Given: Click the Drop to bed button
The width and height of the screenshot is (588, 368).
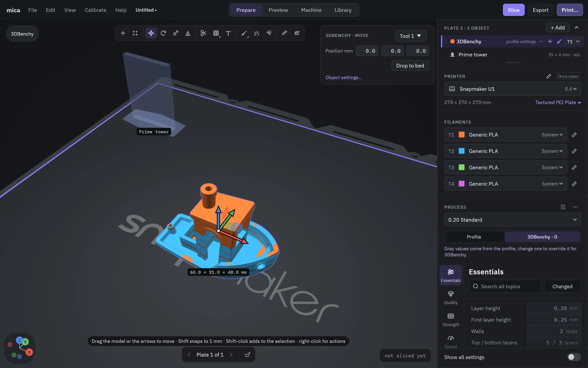Looking at the screenshot, I should (x=410, y=65).
